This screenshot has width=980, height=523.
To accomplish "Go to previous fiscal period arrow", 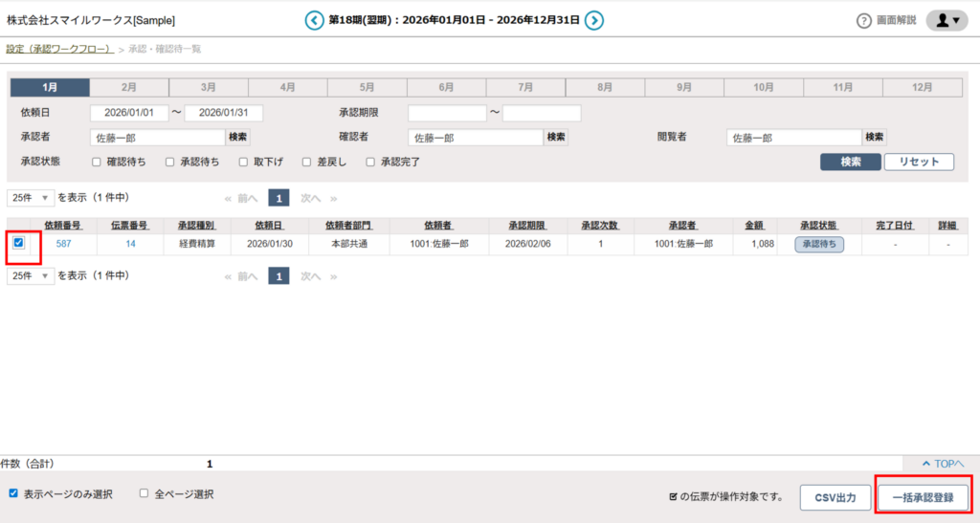I will 314,20.
